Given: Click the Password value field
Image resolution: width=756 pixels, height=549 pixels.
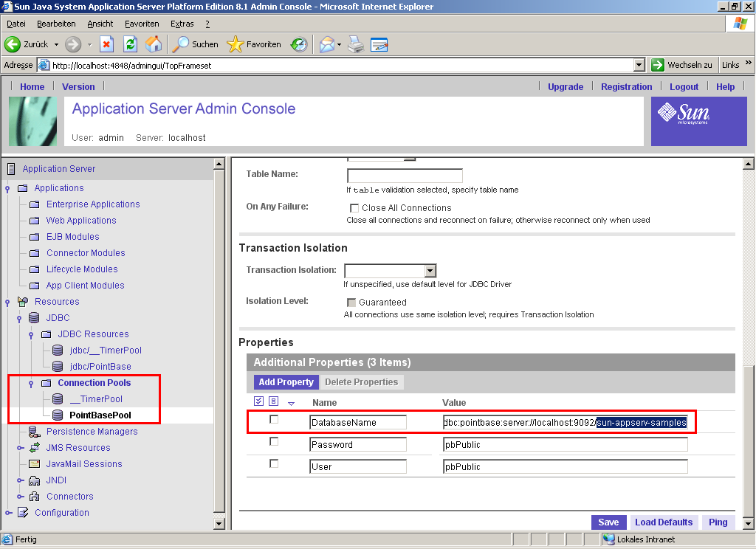Looking at the screenshot, I should tap(565, 444).
